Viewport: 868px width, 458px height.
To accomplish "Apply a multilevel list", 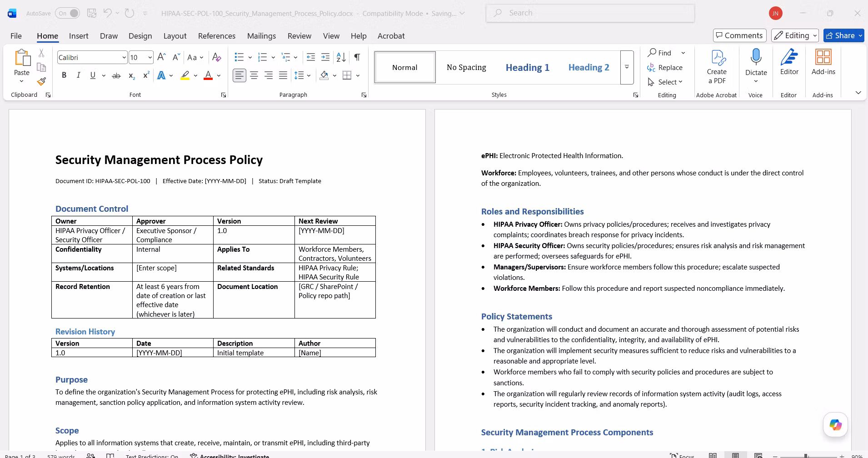I will pyautogui.click(x=286, y=57).
